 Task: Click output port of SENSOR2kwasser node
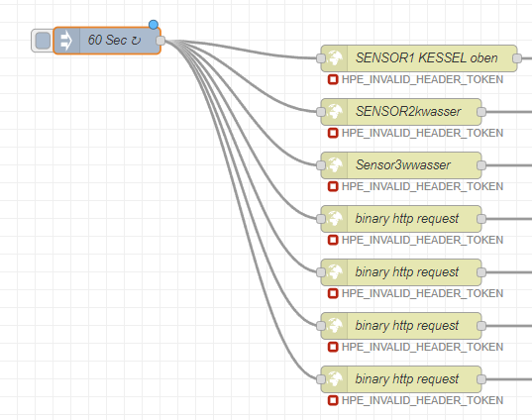tap(481, 112)
